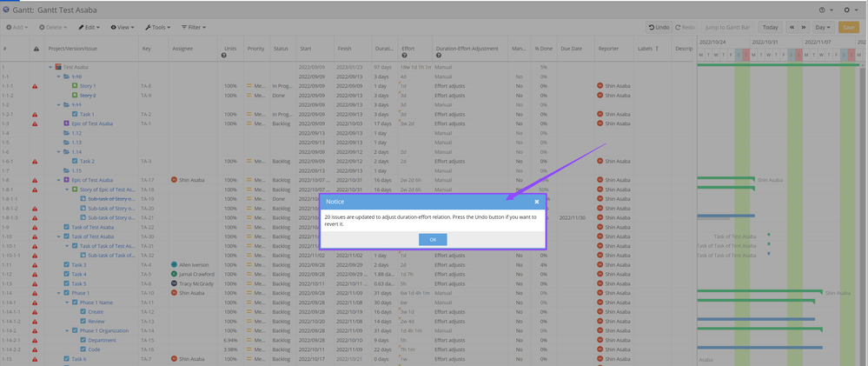
Task: Click the warning icon on row 1-6-1
Action: pos(35,161)
